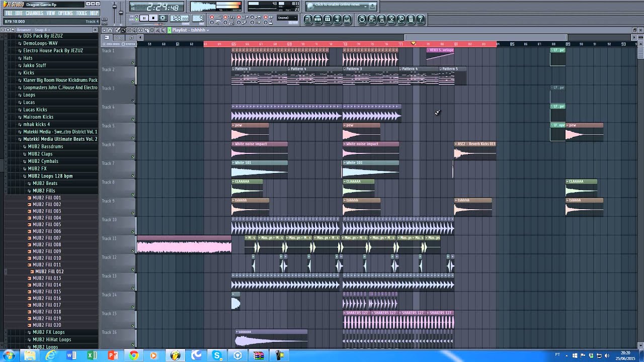The height and width of the screenshot is (362, 644).
Task: Click the download icon in news panel
Action: click(372, 6)
